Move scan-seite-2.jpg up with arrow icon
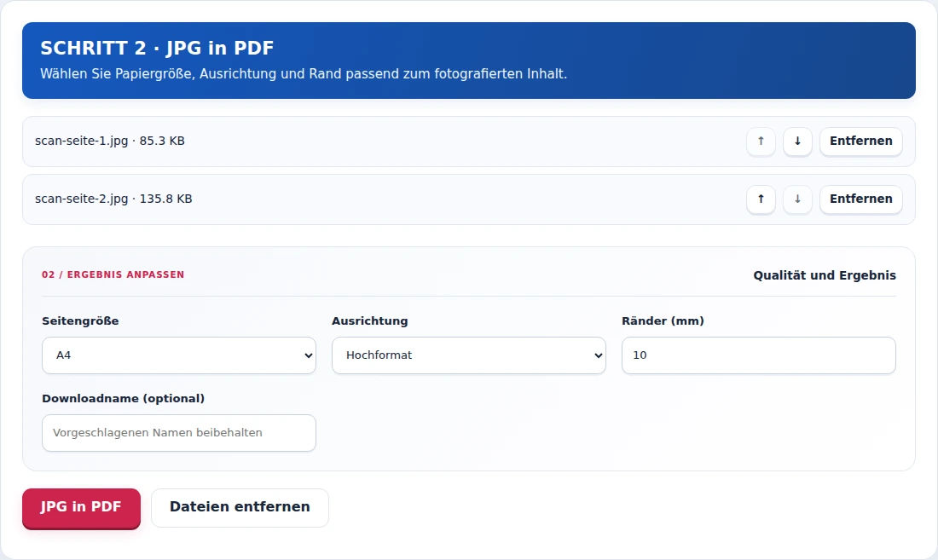 click(761, 199)
